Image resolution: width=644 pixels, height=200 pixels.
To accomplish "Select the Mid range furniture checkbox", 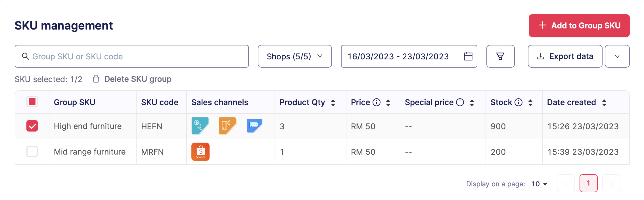I will pos(32,151).
